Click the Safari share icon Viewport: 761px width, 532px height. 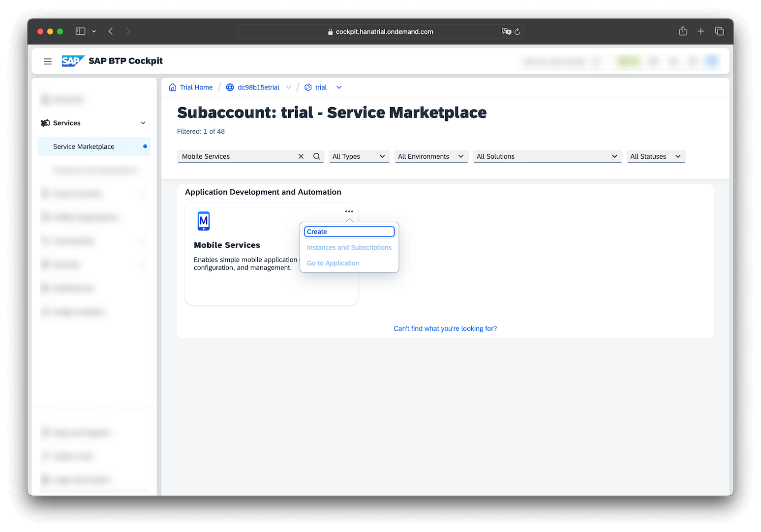click(x=682, y=31)
